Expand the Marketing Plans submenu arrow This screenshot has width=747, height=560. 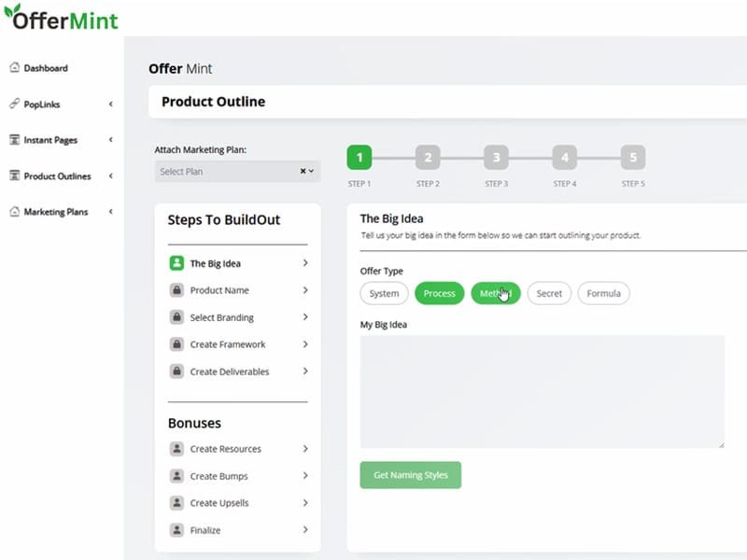pyautogui.click(x=110, y=212)
